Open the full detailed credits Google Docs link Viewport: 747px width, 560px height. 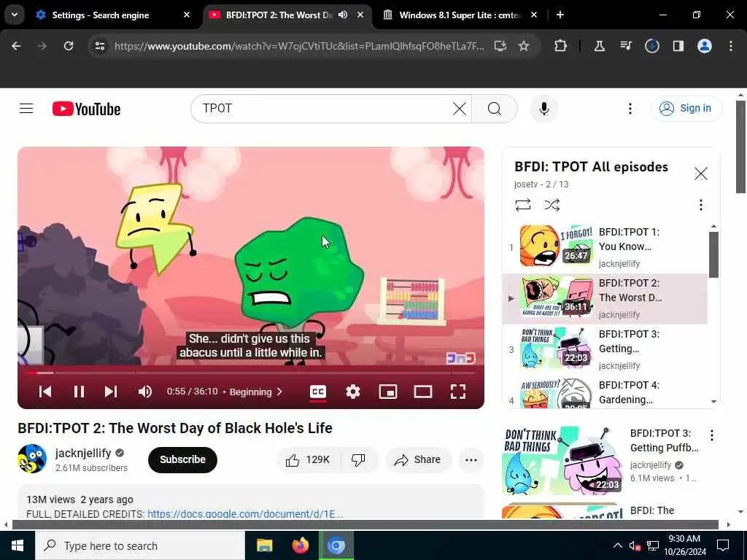pyautogui.click(x=245, y=514)
